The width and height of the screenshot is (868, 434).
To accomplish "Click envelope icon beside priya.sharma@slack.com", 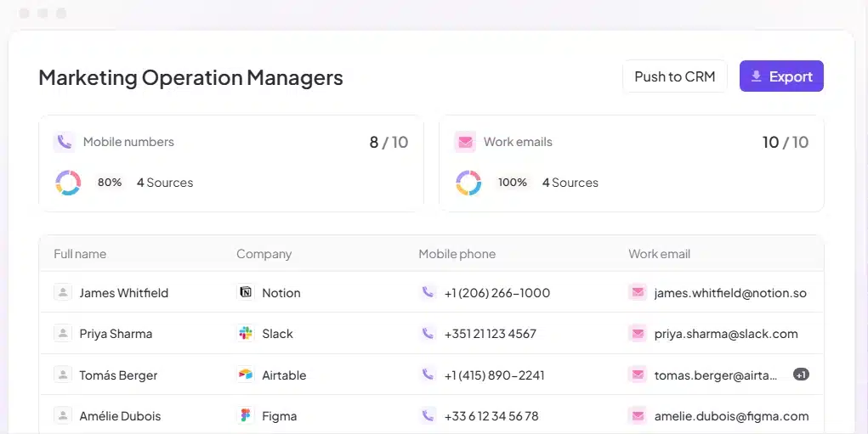I will pos(638,334).
